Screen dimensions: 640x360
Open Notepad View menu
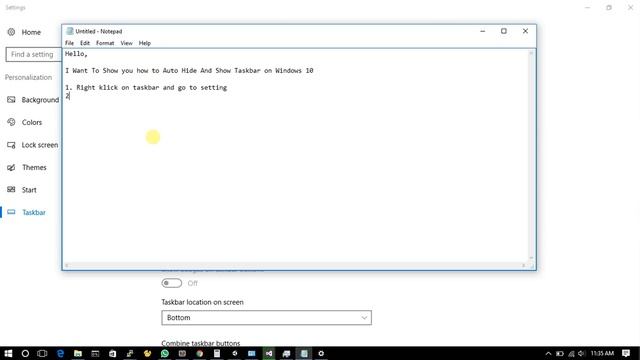(x=126, y=43)
